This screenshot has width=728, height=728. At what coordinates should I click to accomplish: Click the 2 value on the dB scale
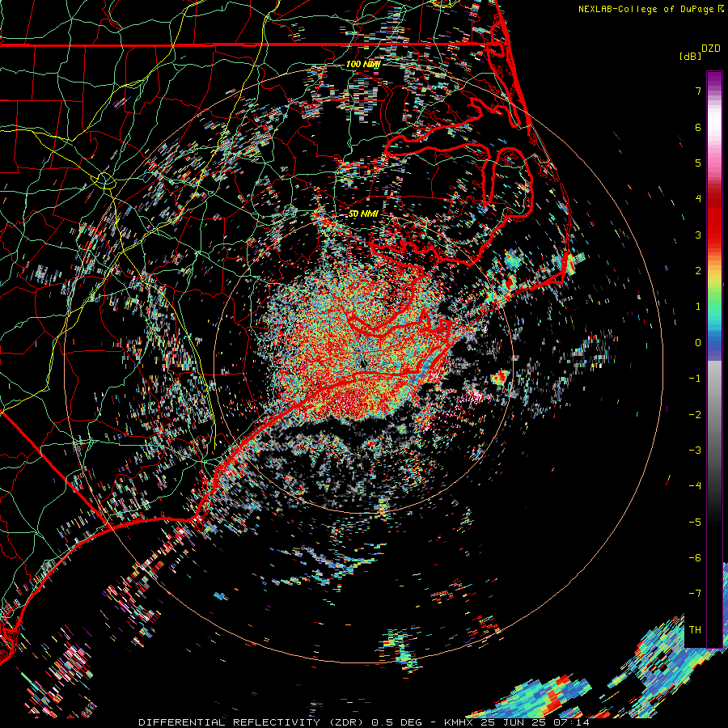(698, 271)
